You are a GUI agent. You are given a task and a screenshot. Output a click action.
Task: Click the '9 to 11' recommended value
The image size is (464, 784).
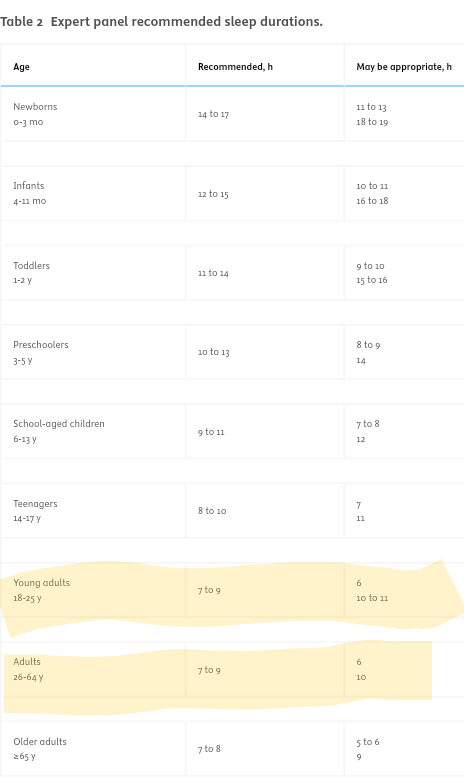coord(212,432)
